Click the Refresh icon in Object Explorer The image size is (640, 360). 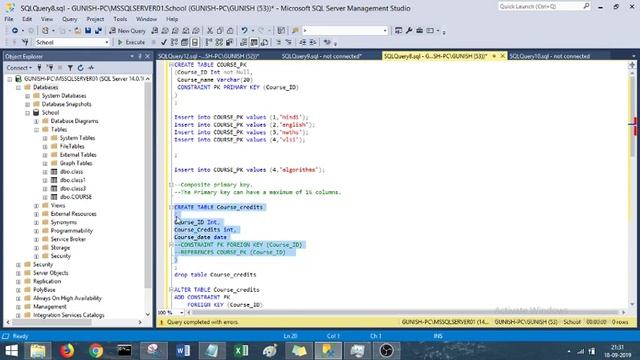tap(80, 68)
